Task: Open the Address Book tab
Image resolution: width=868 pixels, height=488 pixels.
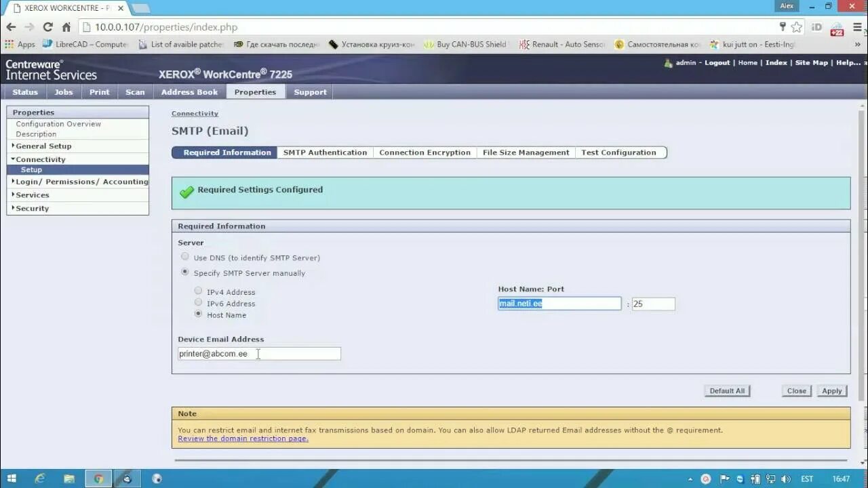Action: tap(189, 92)
